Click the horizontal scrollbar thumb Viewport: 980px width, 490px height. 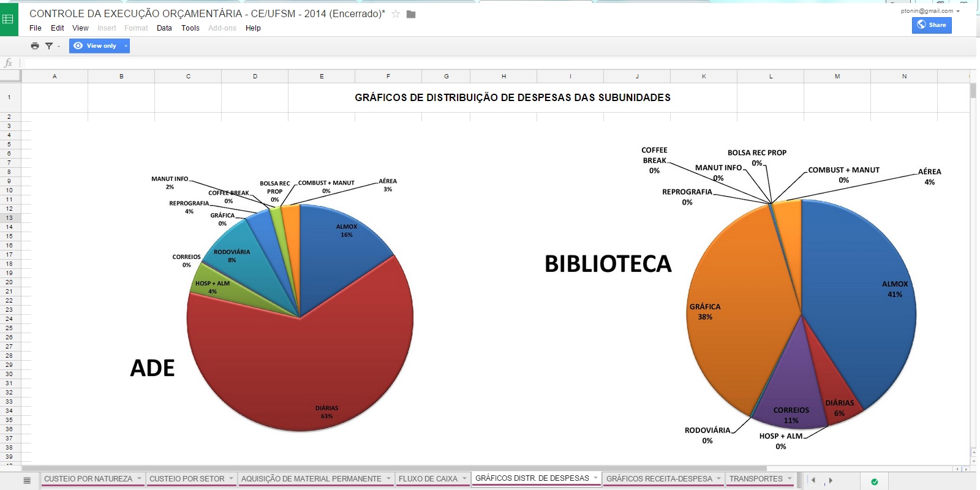(393, 469)
